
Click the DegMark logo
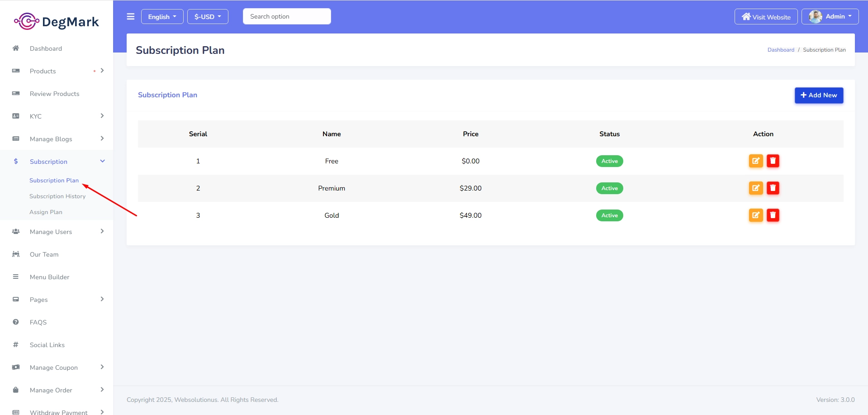57,21
